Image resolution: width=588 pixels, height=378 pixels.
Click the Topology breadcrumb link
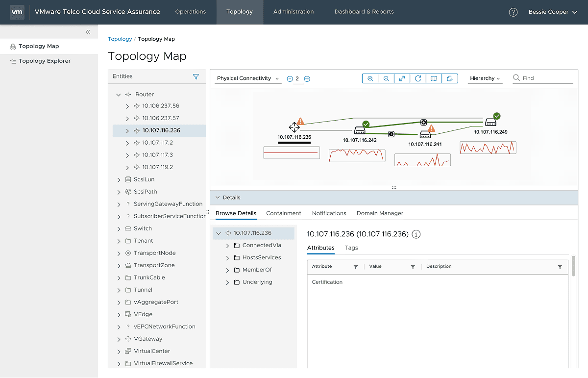coord(120,39)
